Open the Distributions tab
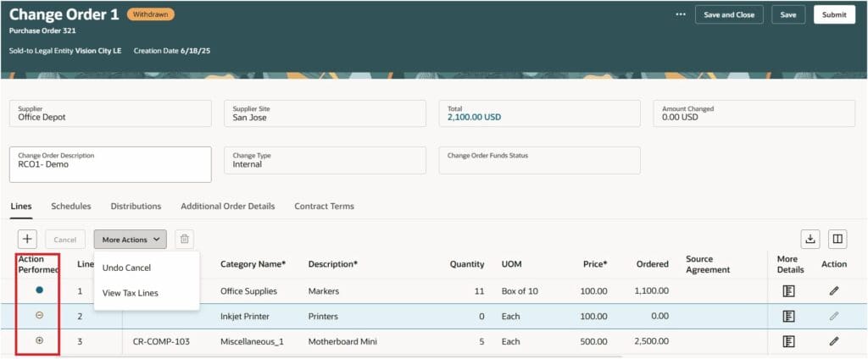This screenshot has width=868, height=359. click(136, 206)
